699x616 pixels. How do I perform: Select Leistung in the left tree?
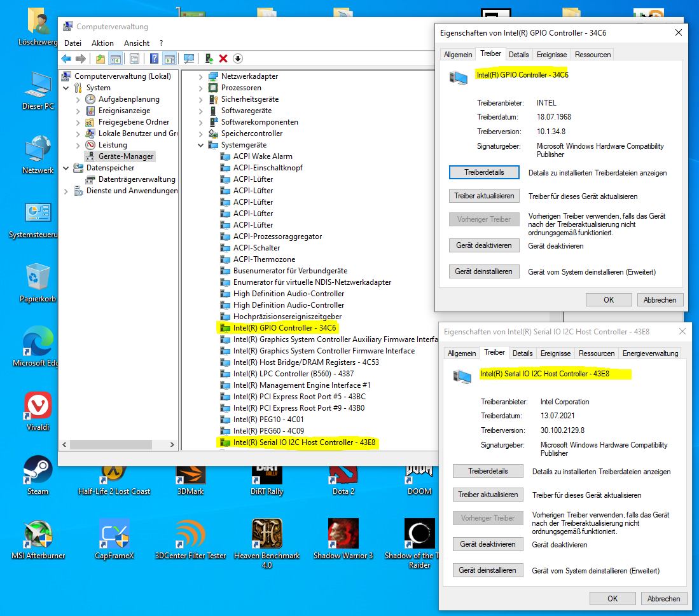pyautogui.click(x=113, y=145)
